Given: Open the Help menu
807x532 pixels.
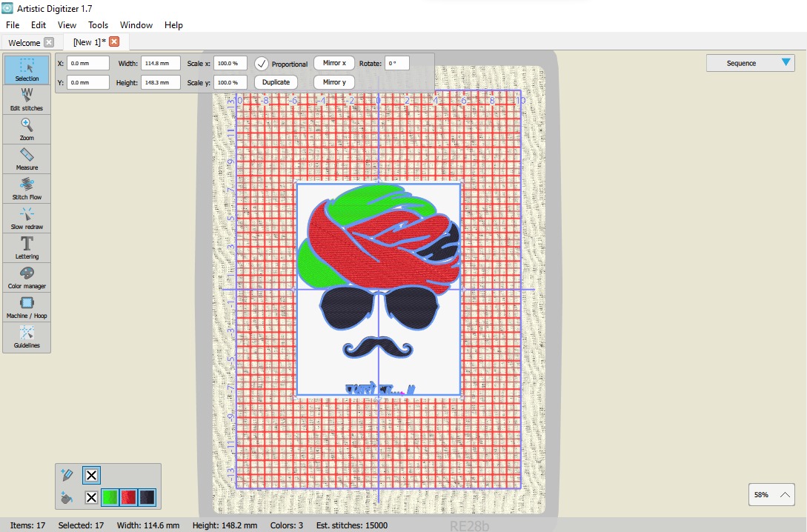Looking at the screenshot, I should 173,24.
